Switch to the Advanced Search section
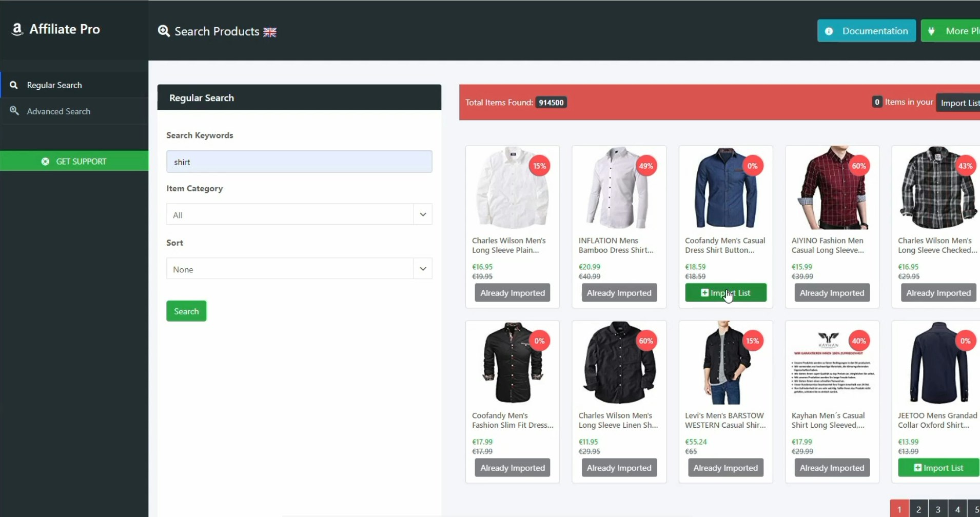The width and height of the screenshot is (980, 517). (x=58, y=111)
